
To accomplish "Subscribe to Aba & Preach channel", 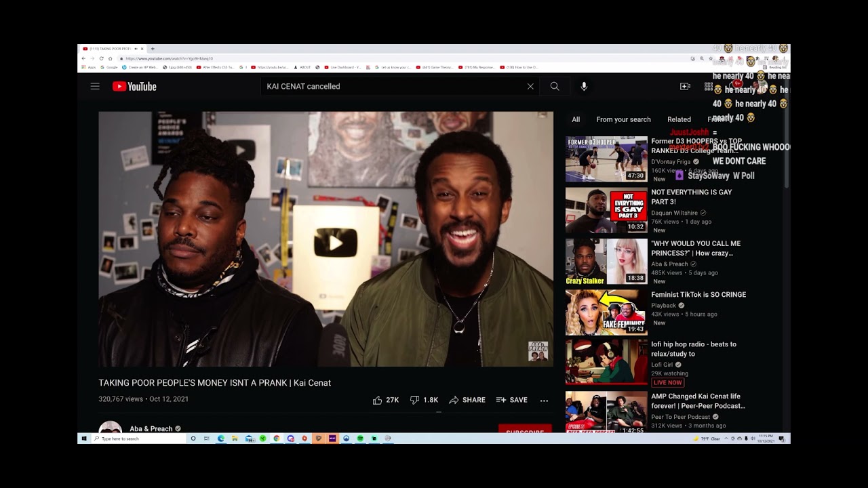I will tap(525, 429).
